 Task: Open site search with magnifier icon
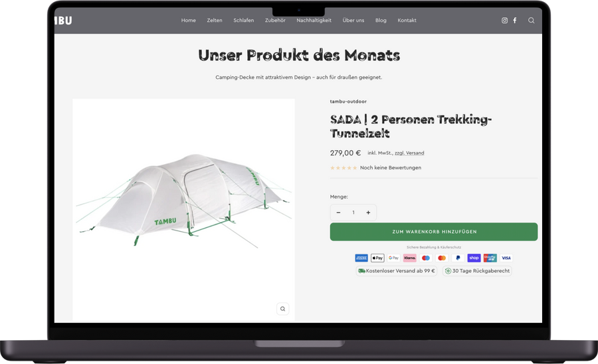click(532, 21)
